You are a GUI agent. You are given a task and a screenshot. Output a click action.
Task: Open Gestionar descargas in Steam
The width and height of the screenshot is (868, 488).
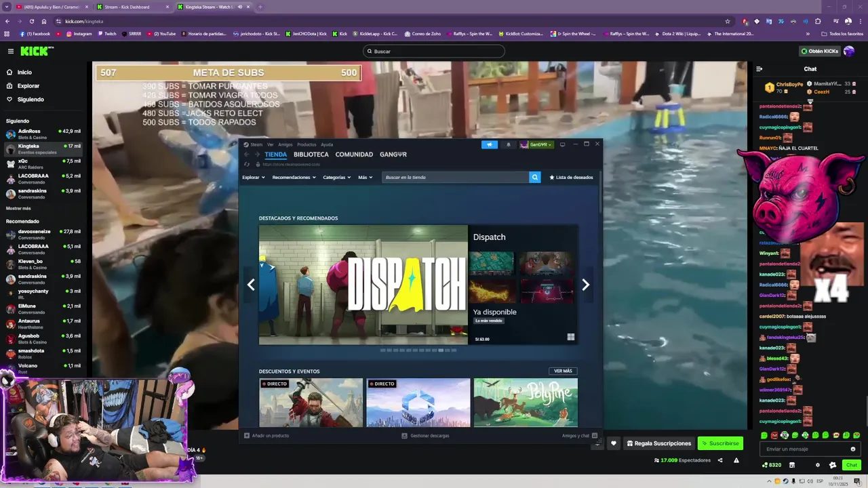[425, 436]
